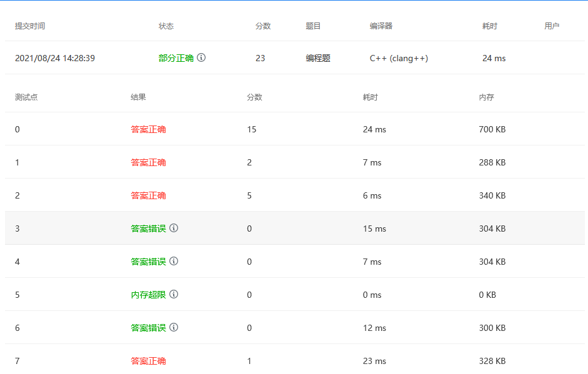Click score 15 of test point 0
The image size is (588, 374).
click(252, 129)
